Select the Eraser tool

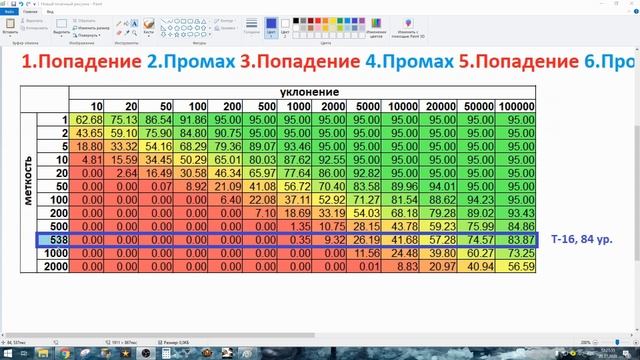119,33
